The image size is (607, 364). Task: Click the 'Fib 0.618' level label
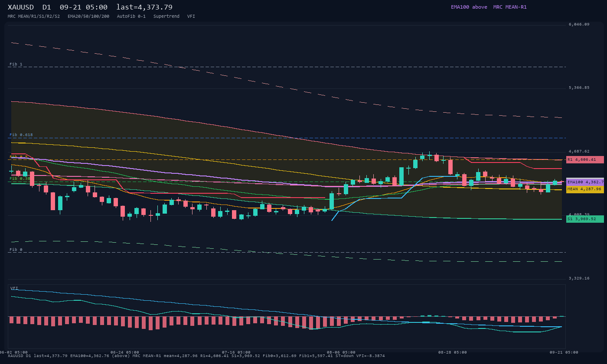21,135
